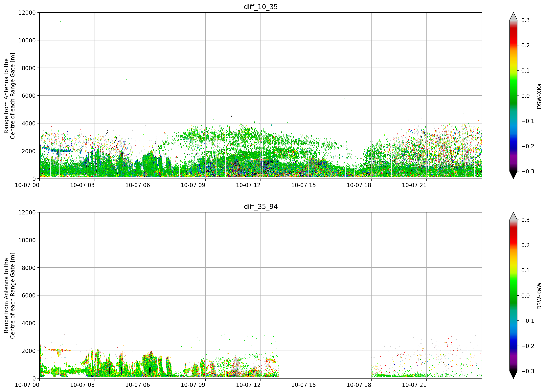Click the 4000 y-tick of diff_35_94 plot

click(28, 323)
